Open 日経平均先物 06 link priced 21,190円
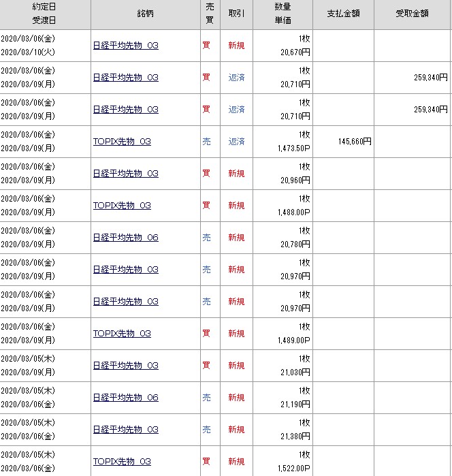This screenshot has height=476, width=452. click(125, 398)
